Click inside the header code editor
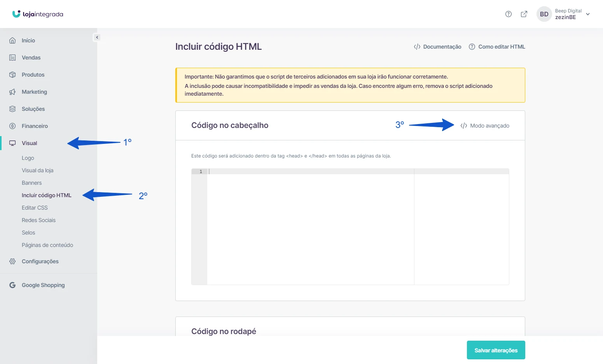The height and width of the screenshot is (364, 603). [350, 227]
